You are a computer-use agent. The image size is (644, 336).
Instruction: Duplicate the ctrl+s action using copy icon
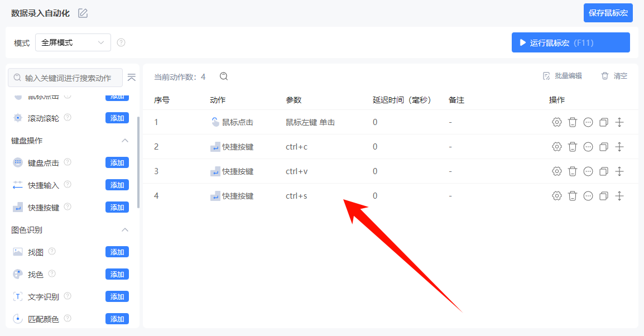(x=603, y=196)
